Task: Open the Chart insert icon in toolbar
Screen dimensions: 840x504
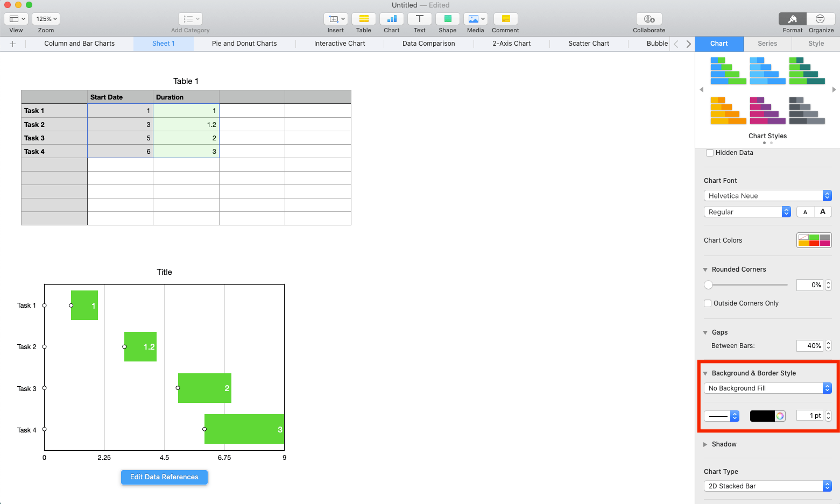Action: pyautogui.click(x=392, y=19)
